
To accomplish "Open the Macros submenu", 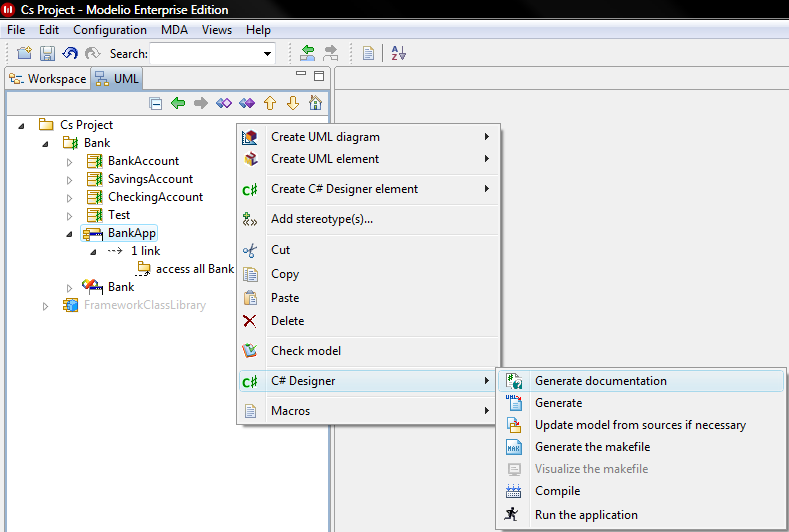I will coord(368,411).
